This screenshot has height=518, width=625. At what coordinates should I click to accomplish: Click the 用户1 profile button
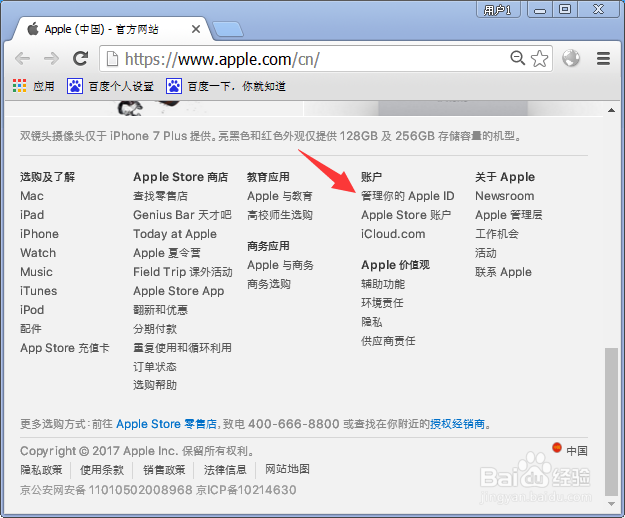point(498,9)
